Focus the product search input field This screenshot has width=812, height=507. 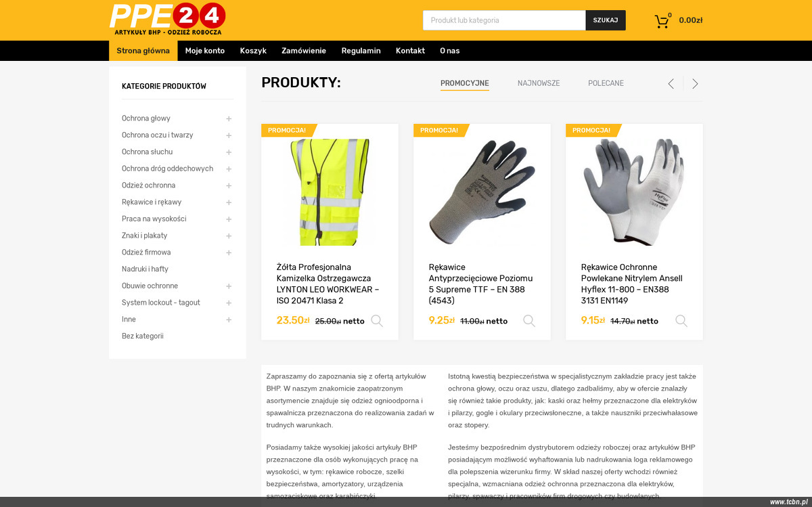504,20
